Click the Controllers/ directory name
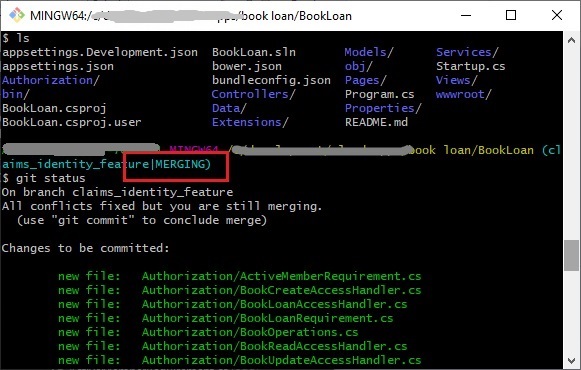 pos(253,94)
